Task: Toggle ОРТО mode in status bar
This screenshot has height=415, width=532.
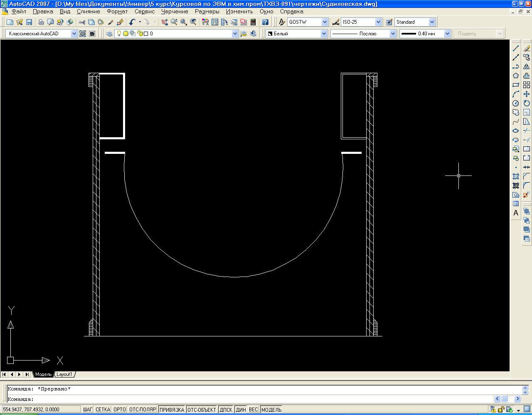Action: pos(119,410)
